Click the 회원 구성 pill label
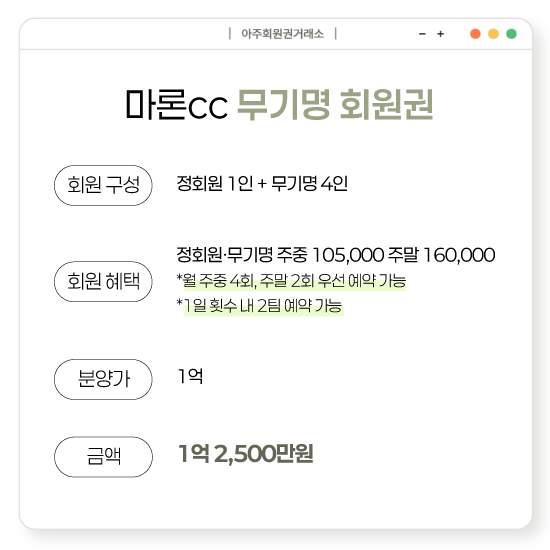The image size is (550, 550). coord(103,185)
